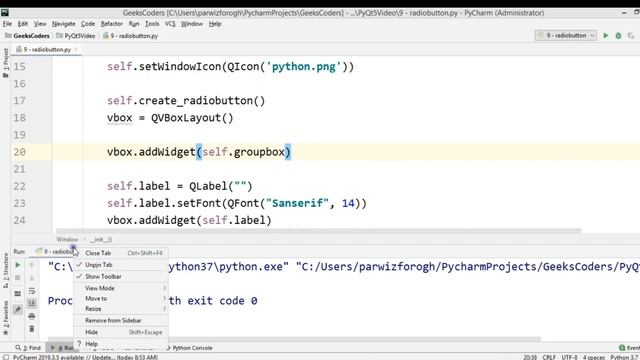Click the horizontal scrollbar of the editor

pos(318,231)
